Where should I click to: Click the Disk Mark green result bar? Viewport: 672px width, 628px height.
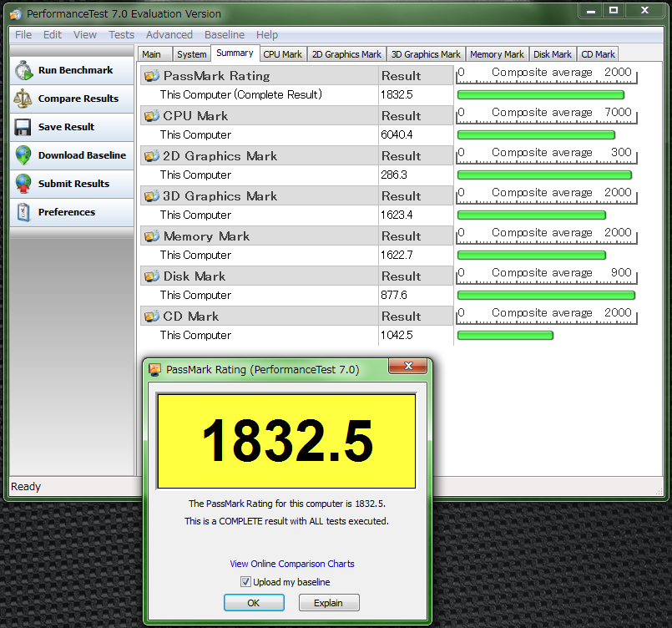[x=546, y=295]
